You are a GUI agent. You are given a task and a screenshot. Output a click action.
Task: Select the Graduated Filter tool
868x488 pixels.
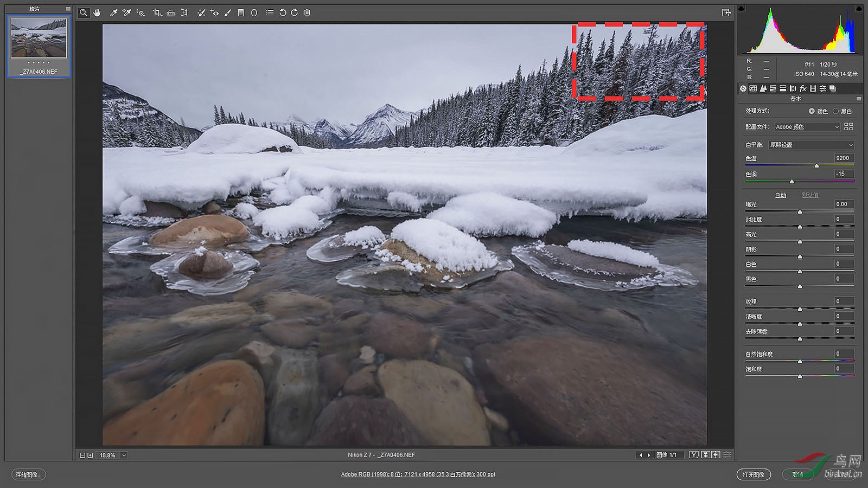click(241, 12)
